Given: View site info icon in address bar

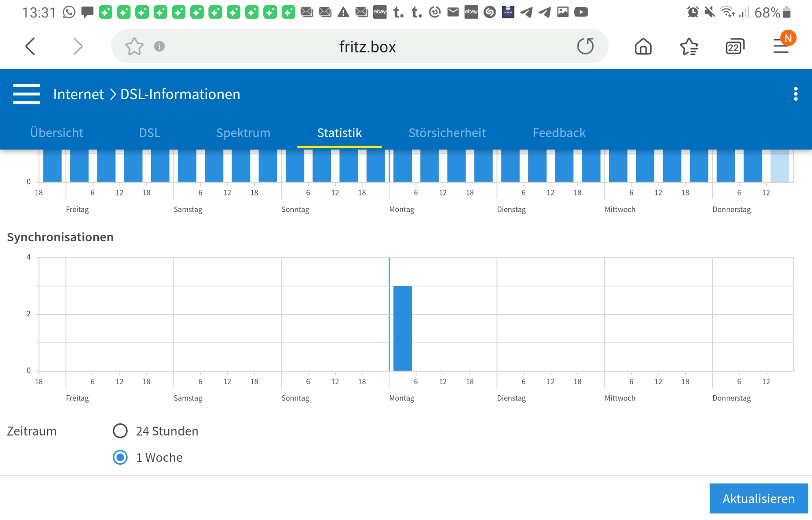Looking at the screenshot, I should pos(159,46).
